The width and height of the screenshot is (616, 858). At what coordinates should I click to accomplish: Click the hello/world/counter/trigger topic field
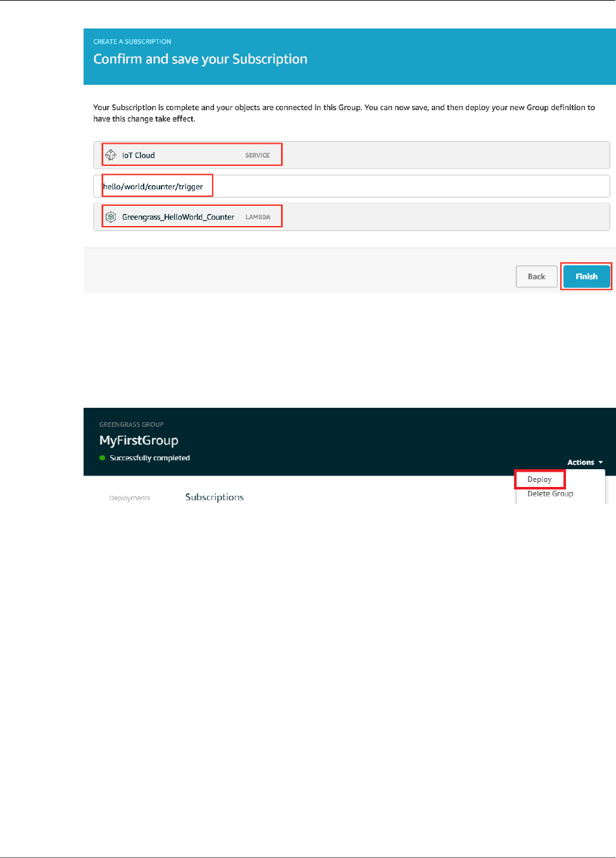point(351,186)
